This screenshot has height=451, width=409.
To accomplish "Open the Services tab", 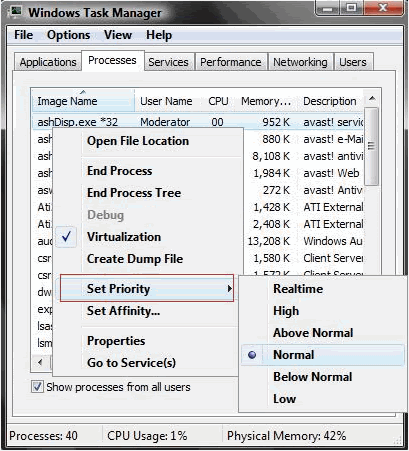I will coord(168,62).
